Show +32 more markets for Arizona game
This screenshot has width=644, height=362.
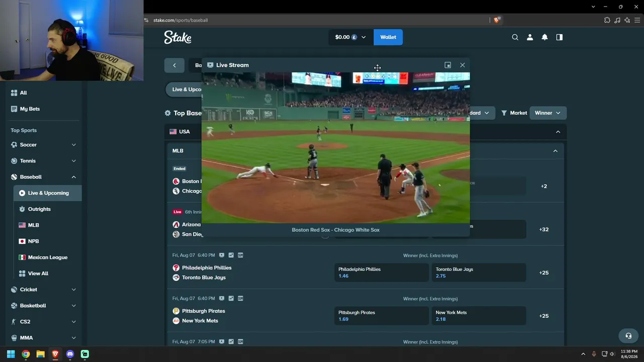click(544, 229)
